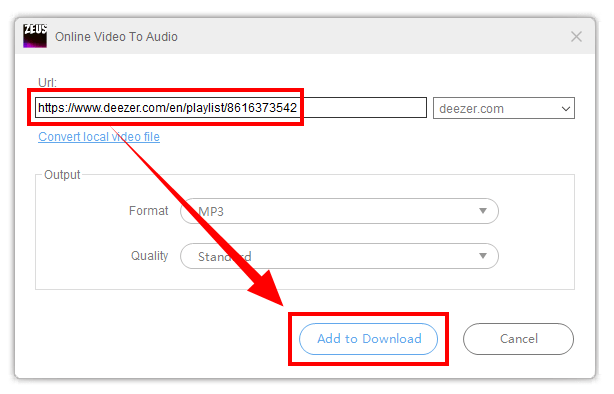This screenshot has width=614, height=394.
Task: Open the deezer.com site dropdown
Action: point(504,108)
